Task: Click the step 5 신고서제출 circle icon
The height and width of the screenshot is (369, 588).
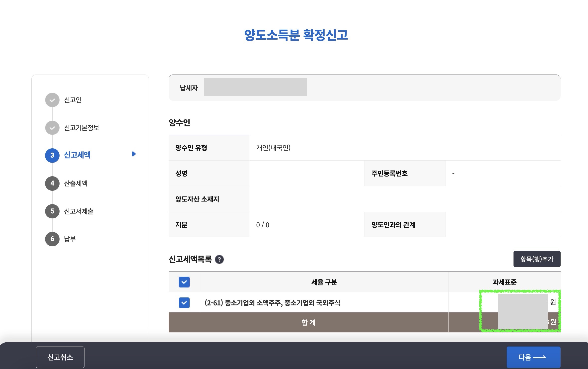Action: 52,211
